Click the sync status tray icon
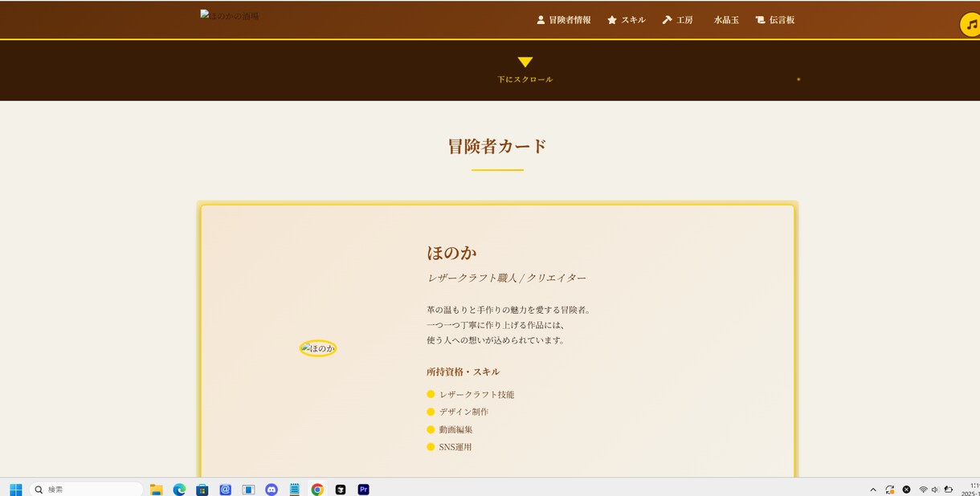The image size is (980, 496). coord(890,490)
